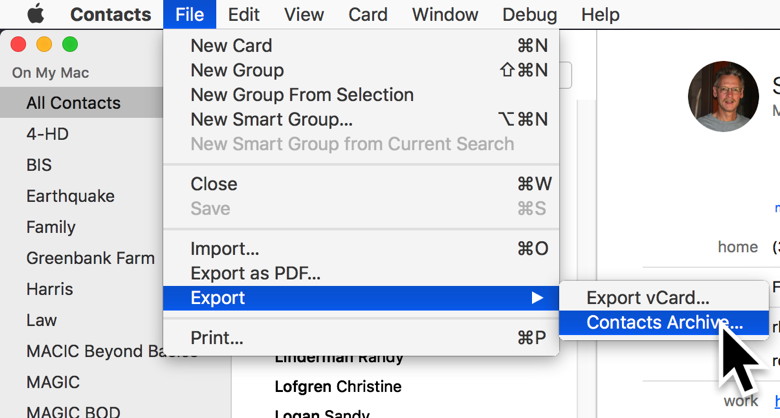Expand the Export submenu arrow
This screenshot has height=418, width=780.
(x=537, y=298)
